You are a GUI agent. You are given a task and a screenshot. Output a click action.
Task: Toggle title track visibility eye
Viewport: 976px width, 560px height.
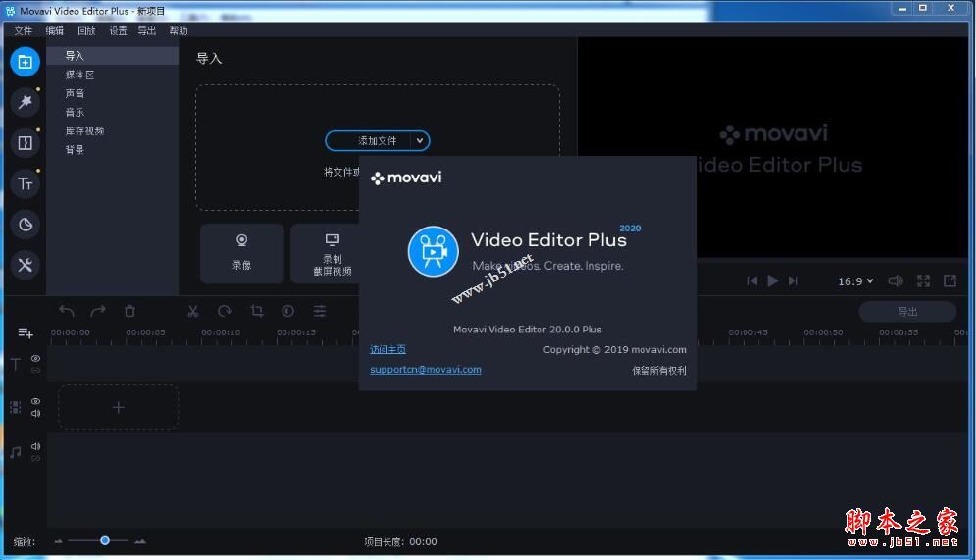36,358
